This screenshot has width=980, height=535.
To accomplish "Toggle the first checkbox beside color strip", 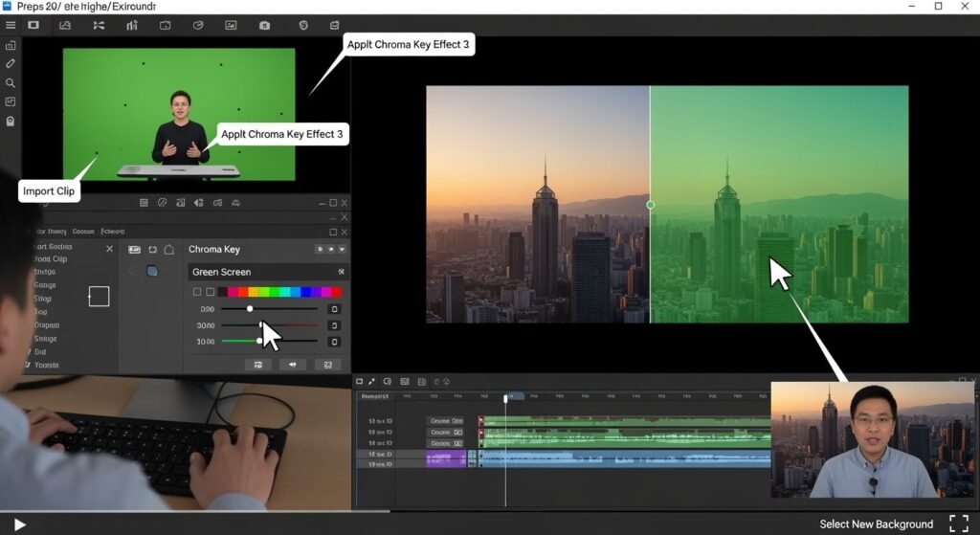I will click(x=197, y=292).
